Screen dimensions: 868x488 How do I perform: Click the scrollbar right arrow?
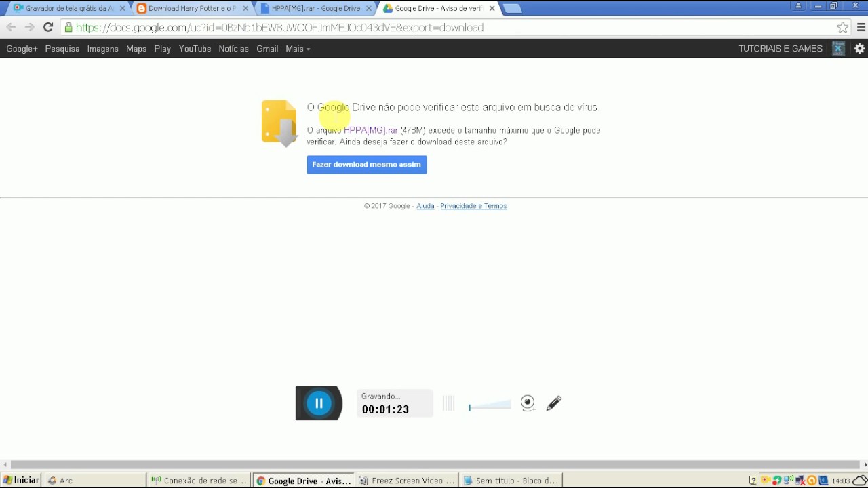click(x=865, y=464)
